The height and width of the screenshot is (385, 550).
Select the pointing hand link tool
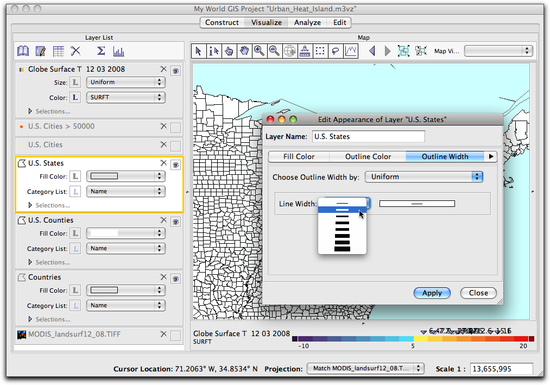click(x=229, y=51)
